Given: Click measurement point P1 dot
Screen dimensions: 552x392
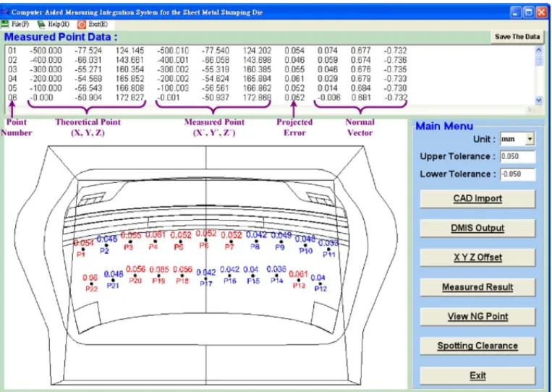Looking at the screenshot, I should tap(83, 250).
